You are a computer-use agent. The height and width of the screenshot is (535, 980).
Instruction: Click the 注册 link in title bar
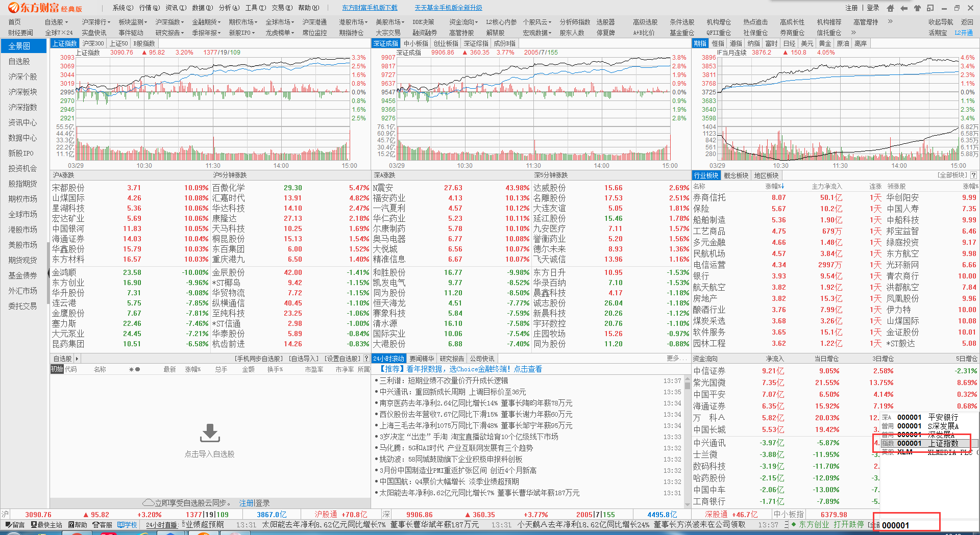pos(851,8)
